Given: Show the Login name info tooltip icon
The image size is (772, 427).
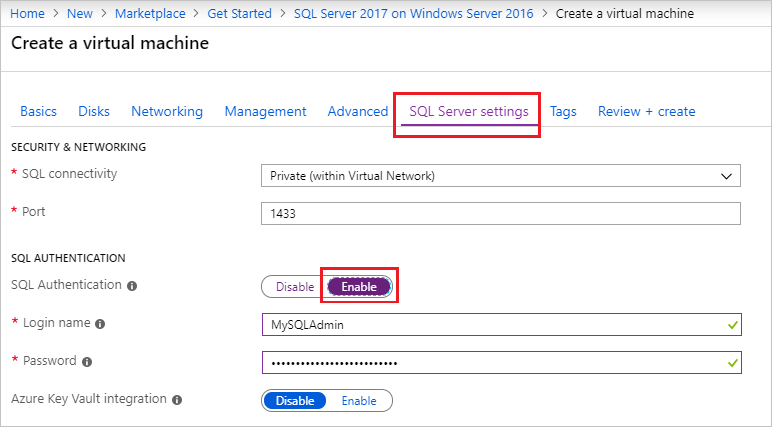Looking at the screenshot, I should point(100,324).
